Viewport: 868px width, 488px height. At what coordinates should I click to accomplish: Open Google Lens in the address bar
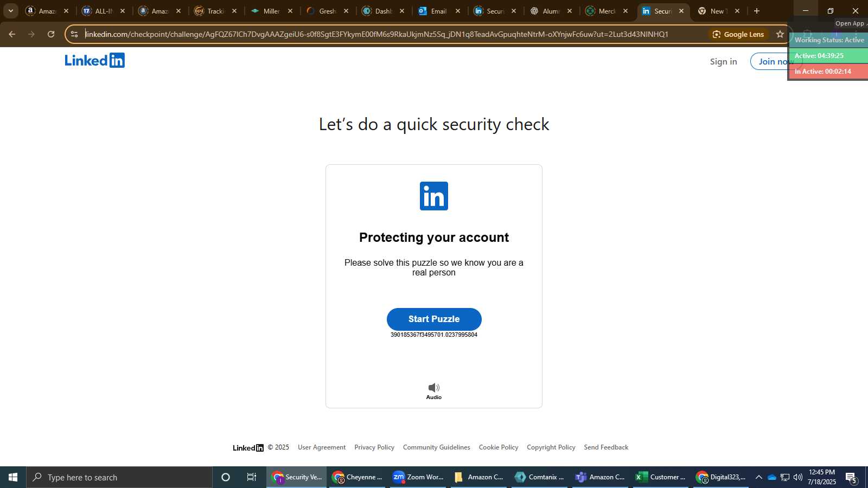738,34
